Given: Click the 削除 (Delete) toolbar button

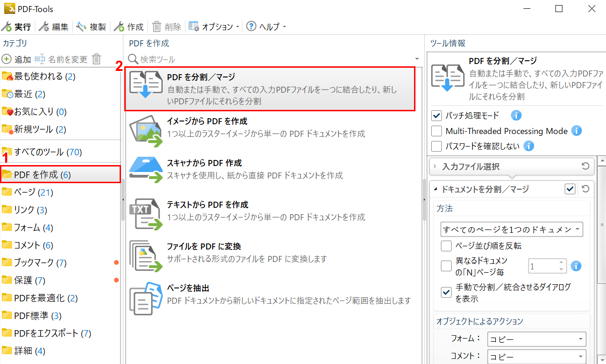Looking at the screenshot, I should (x=167, y=26).
